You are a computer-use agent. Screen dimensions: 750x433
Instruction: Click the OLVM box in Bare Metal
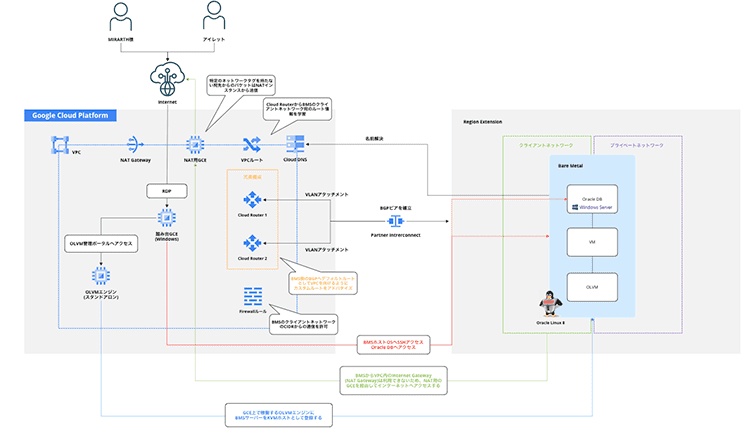[x=592, y=287]
